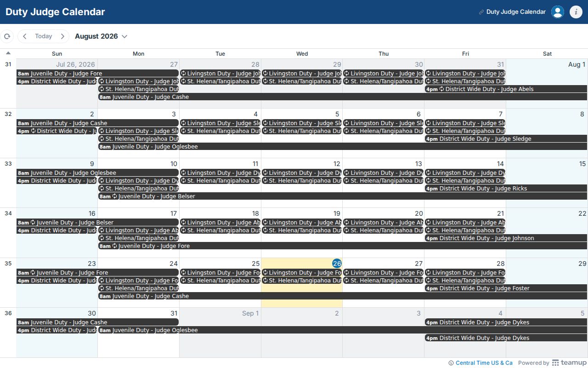Open District Wide Duty - Judge Abels event
This screenshot has height=368, width=588.
point(506,89)
